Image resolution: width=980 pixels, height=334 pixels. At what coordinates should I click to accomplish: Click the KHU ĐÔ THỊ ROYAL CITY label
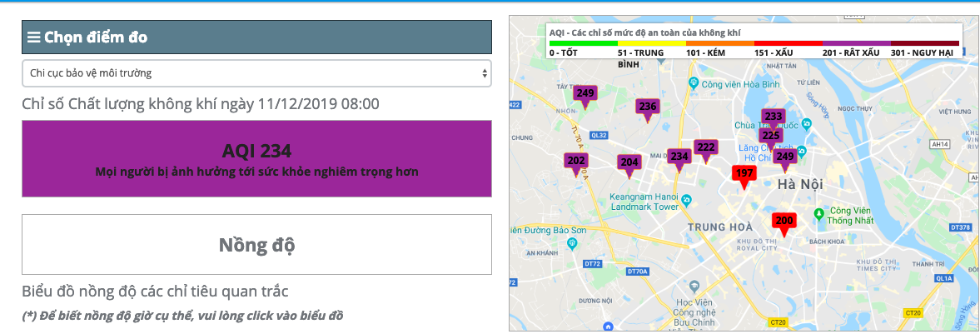coord(757,244)
